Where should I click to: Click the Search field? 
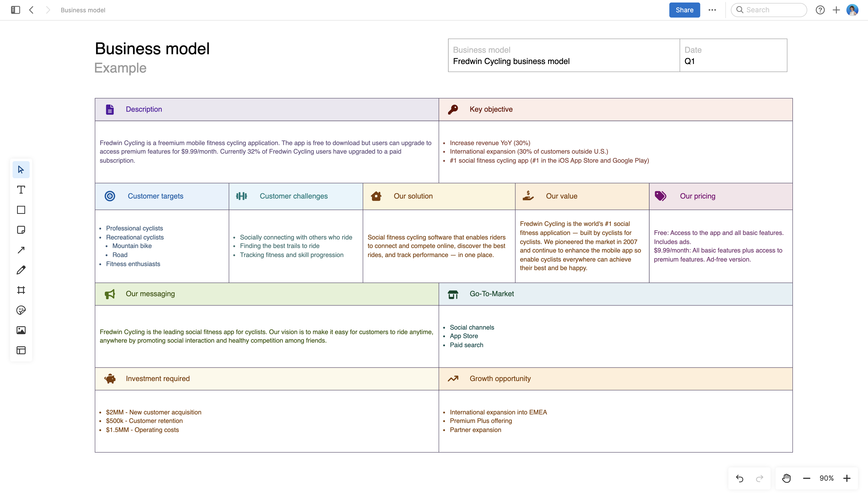769,10
